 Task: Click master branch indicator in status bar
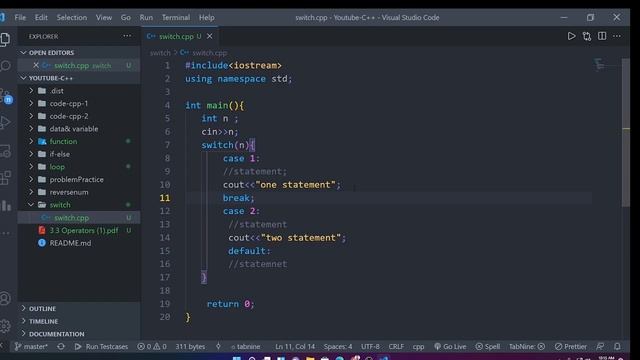[x=31, y=347]
